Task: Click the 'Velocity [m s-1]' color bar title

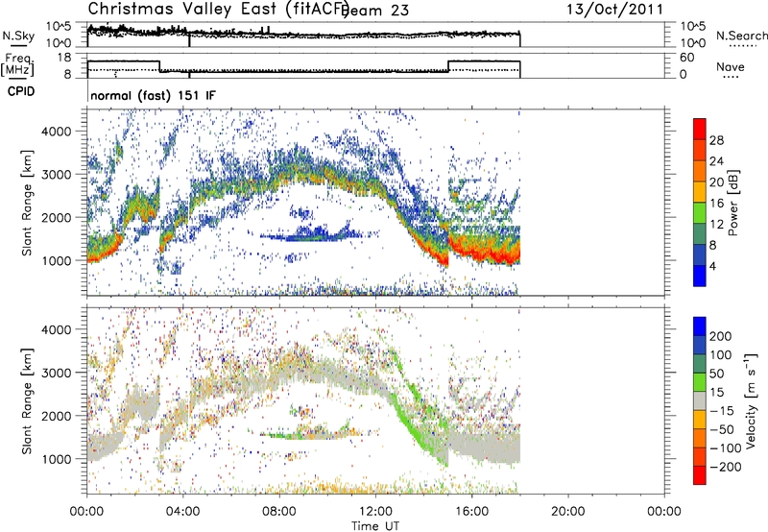Action: click(x=751, y=401)
